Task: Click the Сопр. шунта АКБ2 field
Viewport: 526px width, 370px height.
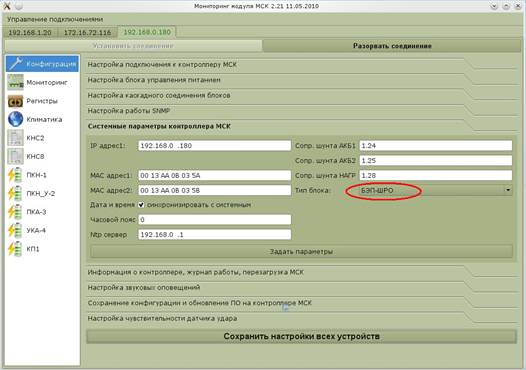Action: coord(436,160)
